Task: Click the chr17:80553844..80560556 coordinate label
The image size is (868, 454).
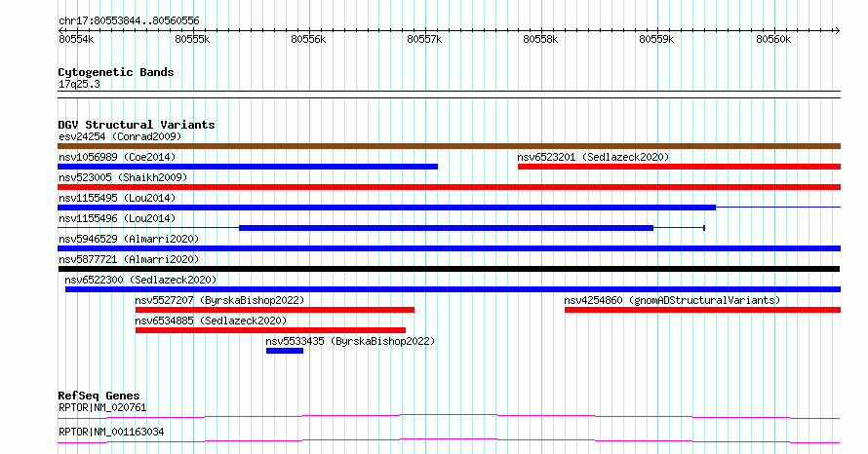Action: 129,20
